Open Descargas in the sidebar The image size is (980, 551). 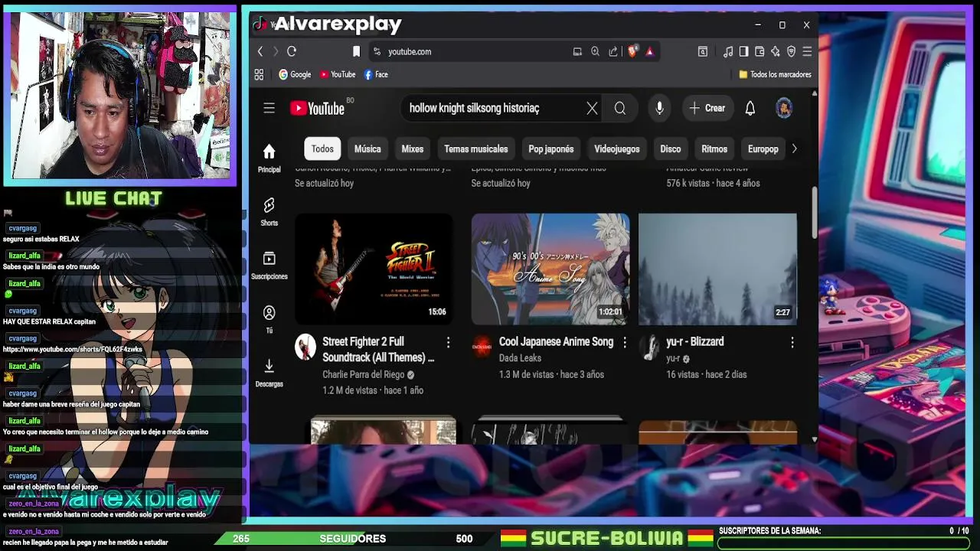pyautogui.click(x=269, y=373)
